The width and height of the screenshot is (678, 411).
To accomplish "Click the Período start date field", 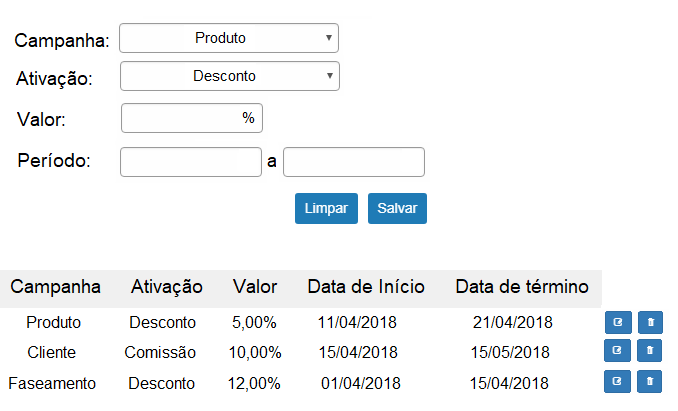I will [x=191, y=162].
